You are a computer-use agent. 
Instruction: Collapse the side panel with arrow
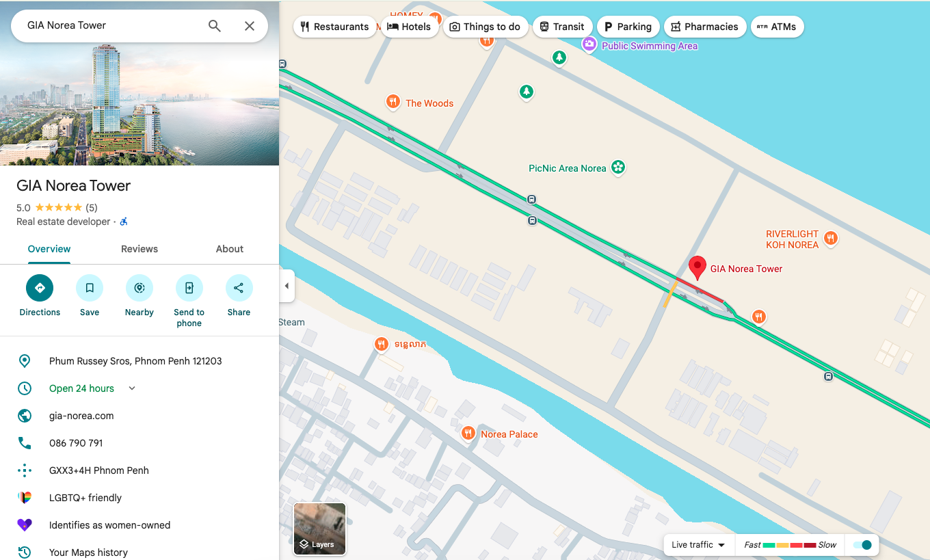click(287, 286)
